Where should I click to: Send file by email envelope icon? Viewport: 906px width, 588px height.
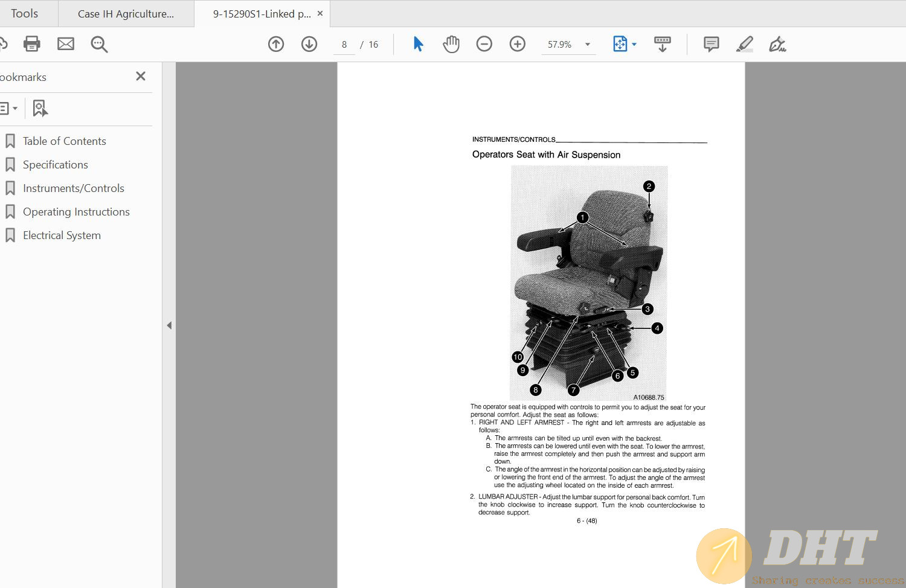[x=66, y=44]
